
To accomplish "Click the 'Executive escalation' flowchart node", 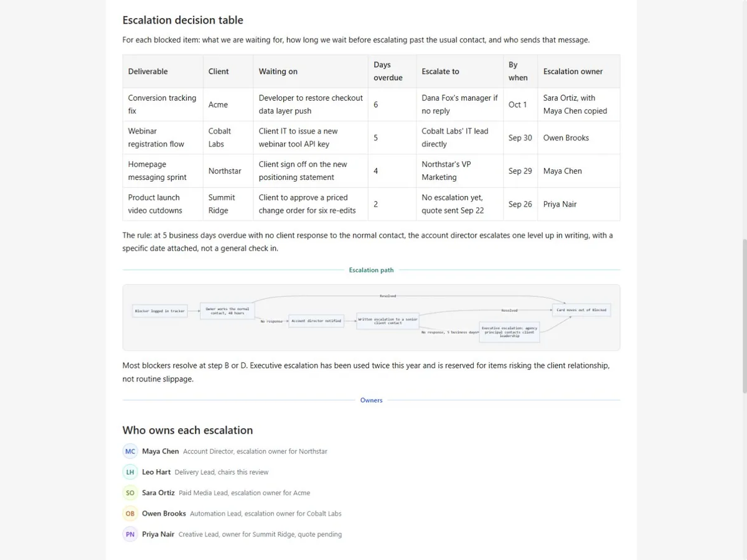I will [x=509, y=332].
